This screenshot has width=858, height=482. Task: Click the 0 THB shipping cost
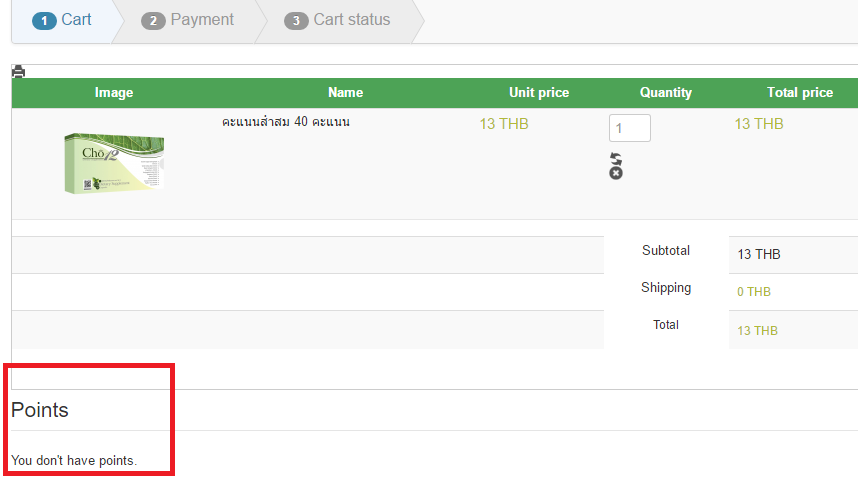click(754, 292)
